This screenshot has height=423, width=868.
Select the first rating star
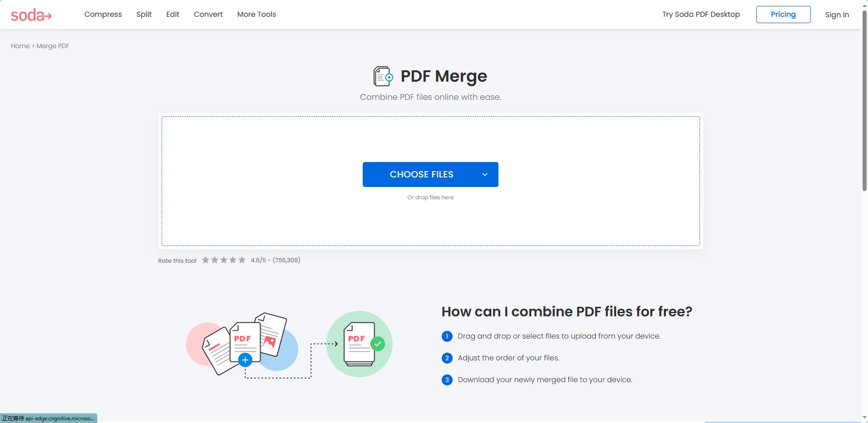pos(207,260)
